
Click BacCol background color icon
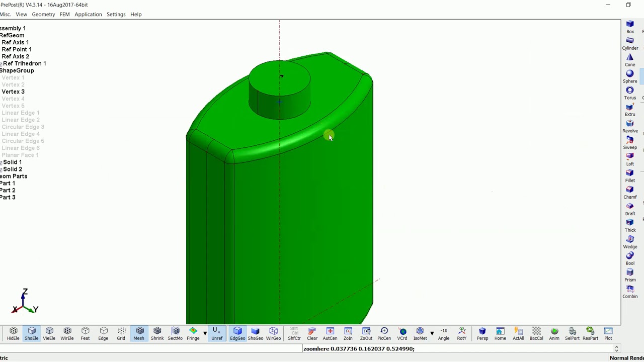[536, 334]
